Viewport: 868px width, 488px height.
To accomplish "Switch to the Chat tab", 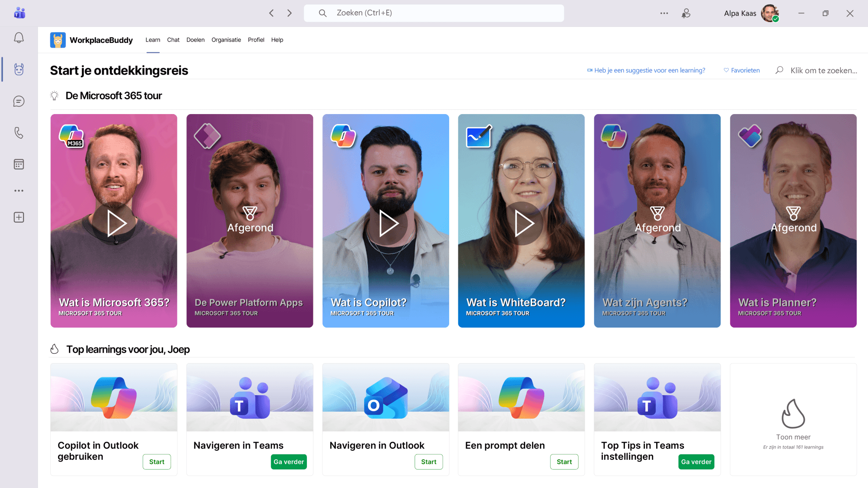I will click(x=173, y=40).
